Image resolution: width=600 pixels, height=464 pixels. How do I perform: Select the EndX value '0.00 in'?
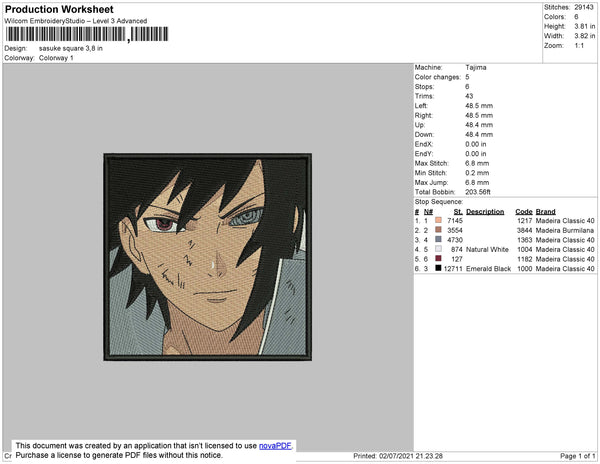[476, 144]
